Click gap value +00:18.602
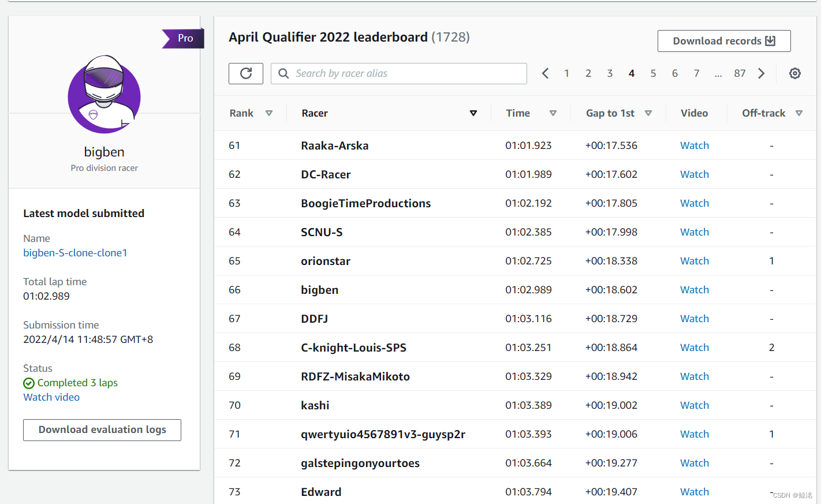The height and width of the screenshot is (504, 821). [611, 290]
